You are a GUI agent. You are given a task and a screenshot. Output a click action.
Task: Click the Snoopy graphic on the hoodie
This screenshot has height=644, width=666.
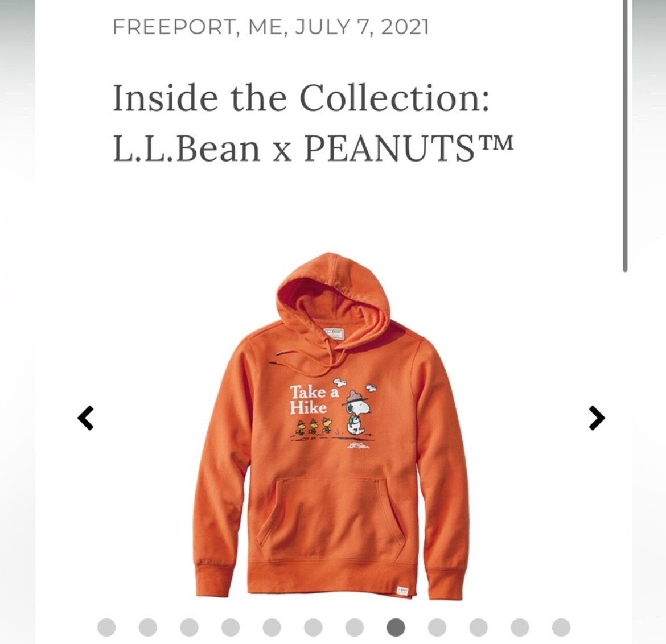point(356,413)
